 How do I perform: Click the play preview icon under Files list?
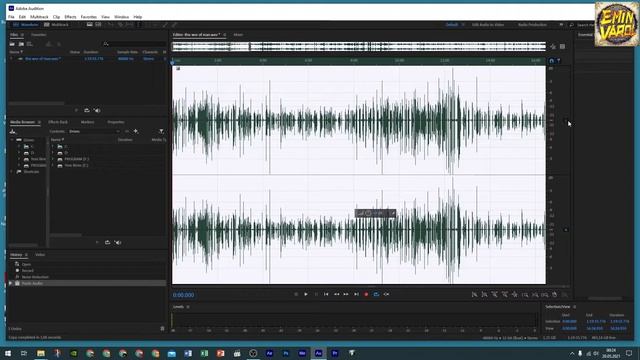tap(76, 110)
